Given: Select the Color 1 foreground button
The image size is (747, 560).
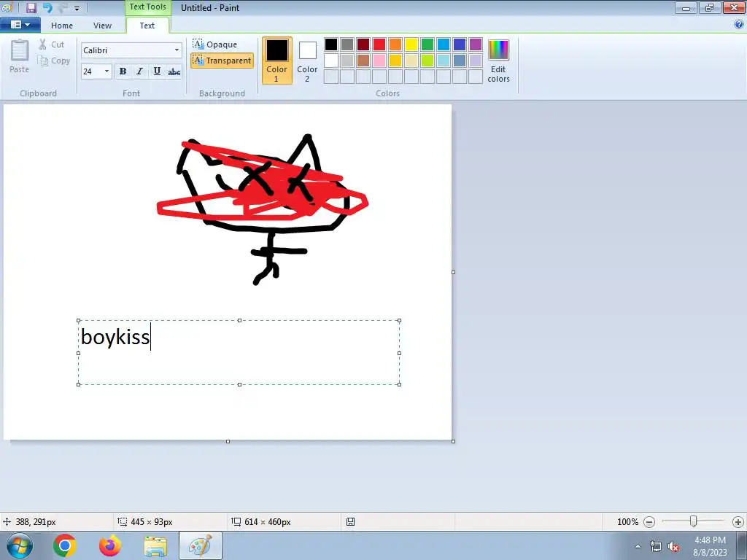Looking at the screenshot, I should coord(276,61).
